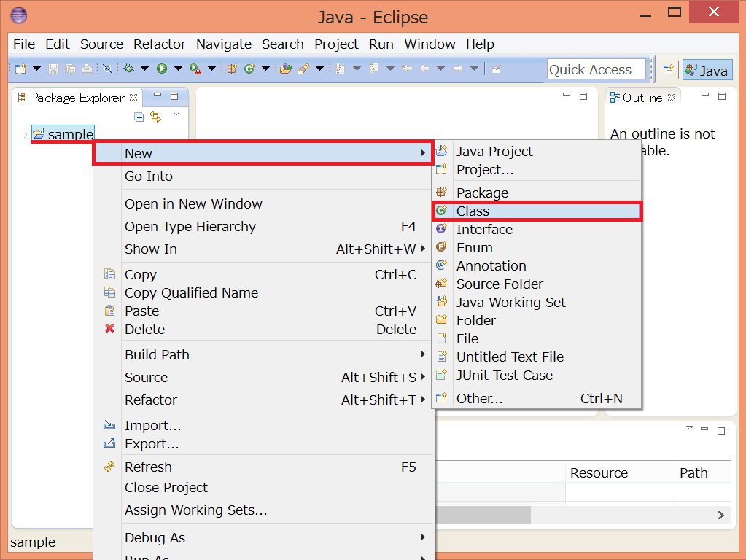The image size is (746, 560).
Task: Click Delete in the context menu
Action: point(263,330)
